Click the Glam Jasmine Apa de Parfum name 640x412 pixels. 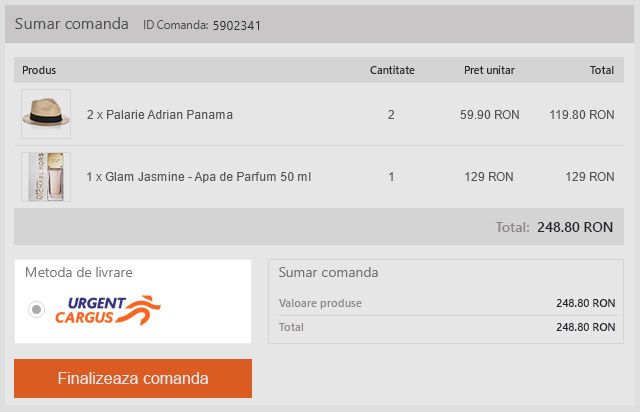click(x=199, y=177)
